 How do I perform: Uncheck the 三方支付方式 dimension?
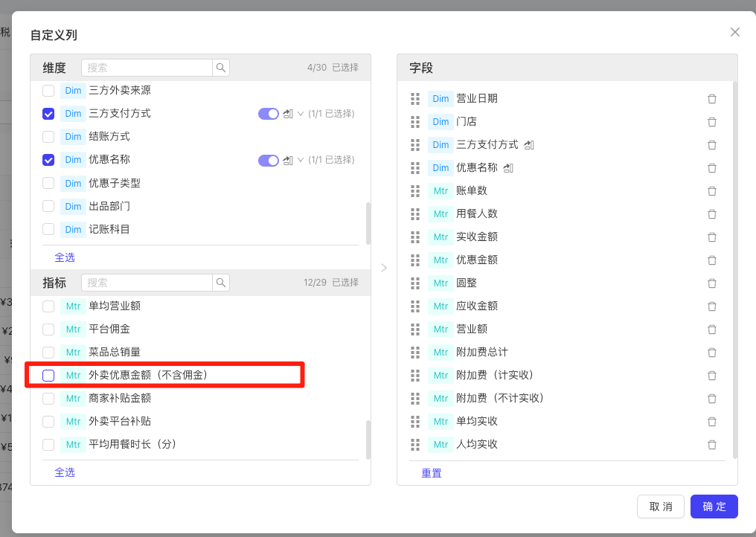48,114
